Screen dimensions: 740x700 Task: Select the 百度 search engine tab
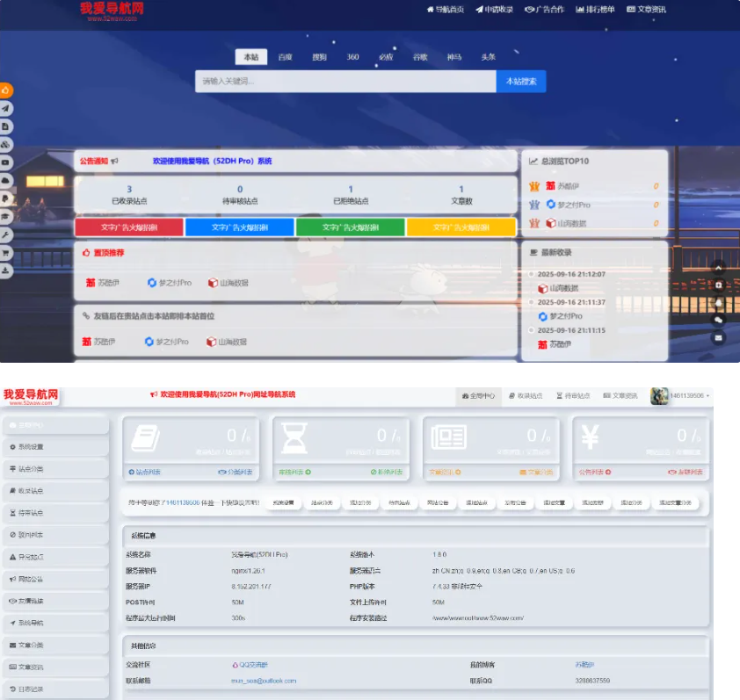click(x=285, y=57)
